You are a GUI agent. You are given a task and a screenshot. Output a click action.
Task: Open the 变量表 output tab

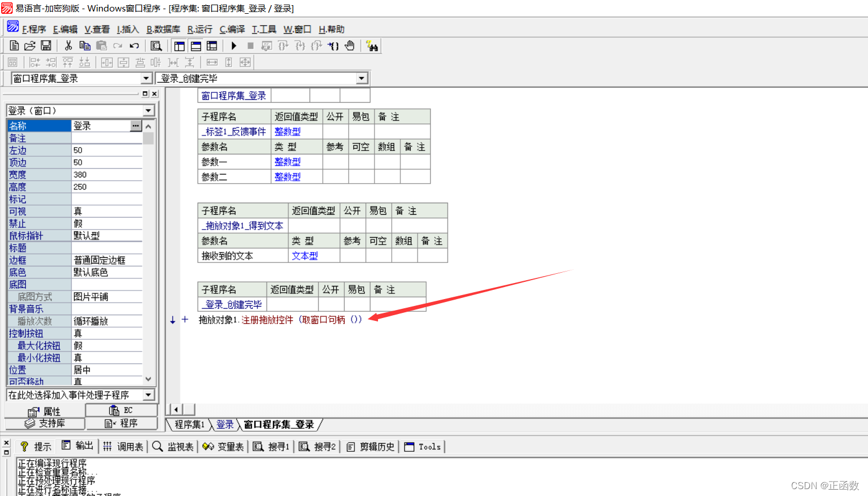tap(223, 447)
